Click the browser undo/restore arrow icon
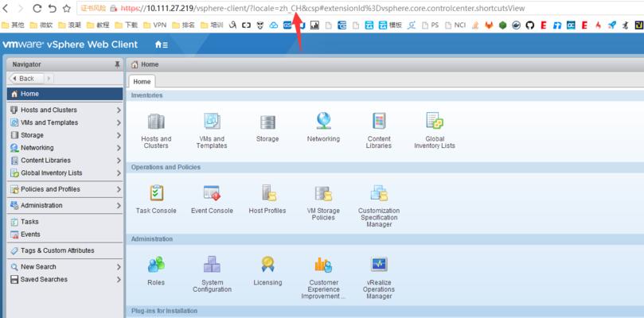Screen dimensions: 644x318 (x=53, y=8)
